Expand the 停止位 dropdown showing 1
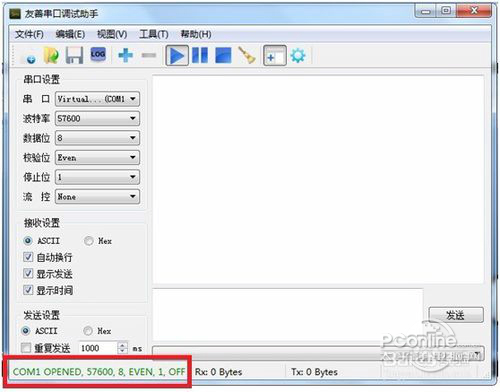500x392 pixels. click(x=97, y=177)
